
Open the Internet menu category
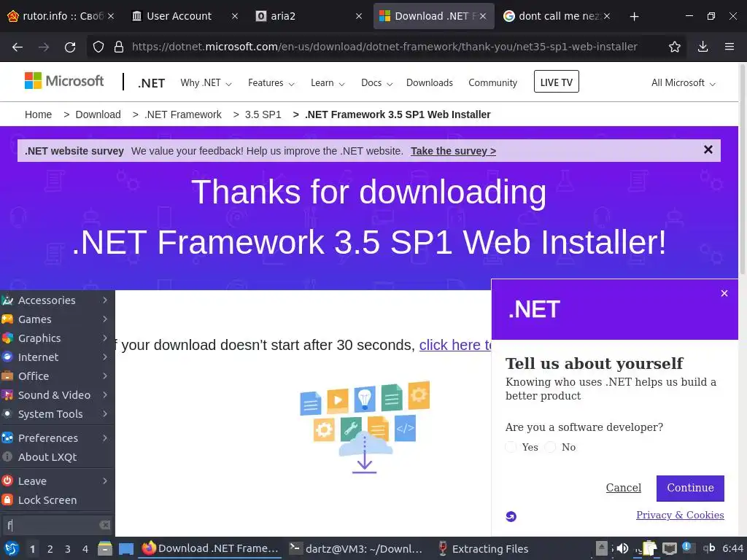(56, 357)
